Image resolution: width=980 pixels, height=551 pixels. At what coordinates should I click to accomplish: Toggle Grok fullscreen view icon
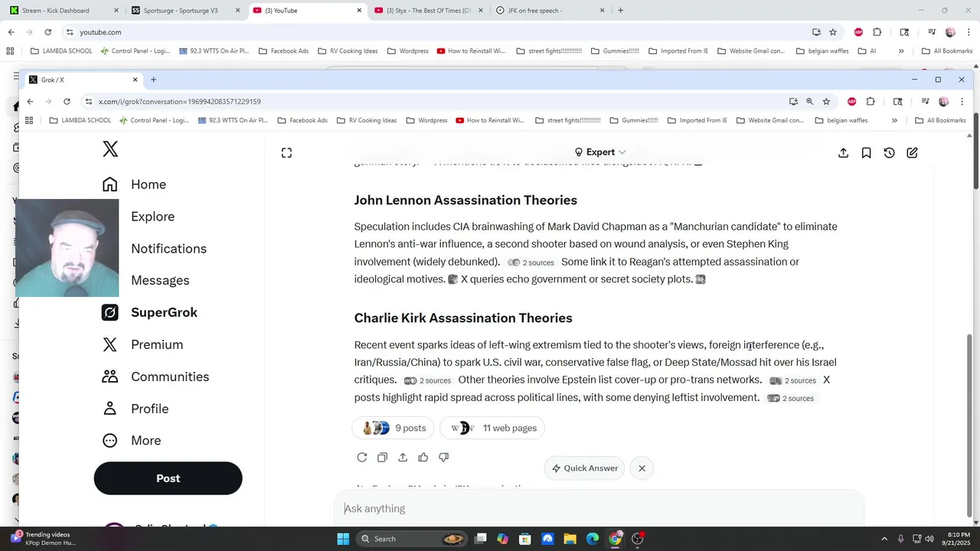coord(286,153)
